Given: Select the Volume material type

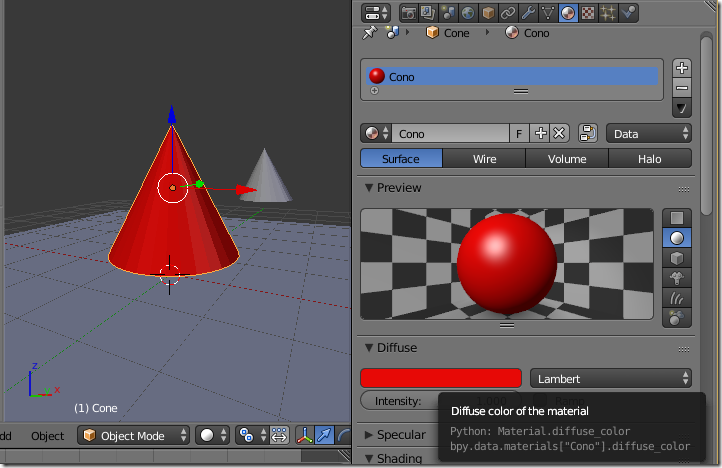Looking at the screenshot, I should coord(567,159).
